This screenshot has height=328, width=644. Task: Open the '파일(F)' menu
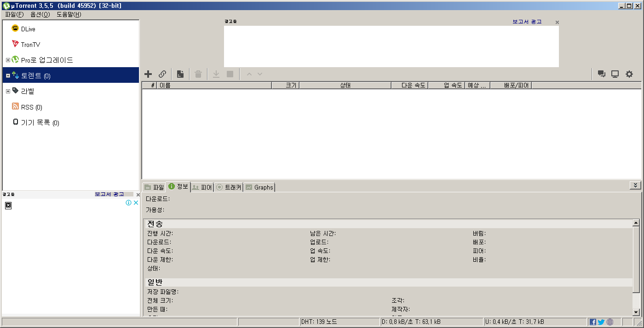[14, 14]
